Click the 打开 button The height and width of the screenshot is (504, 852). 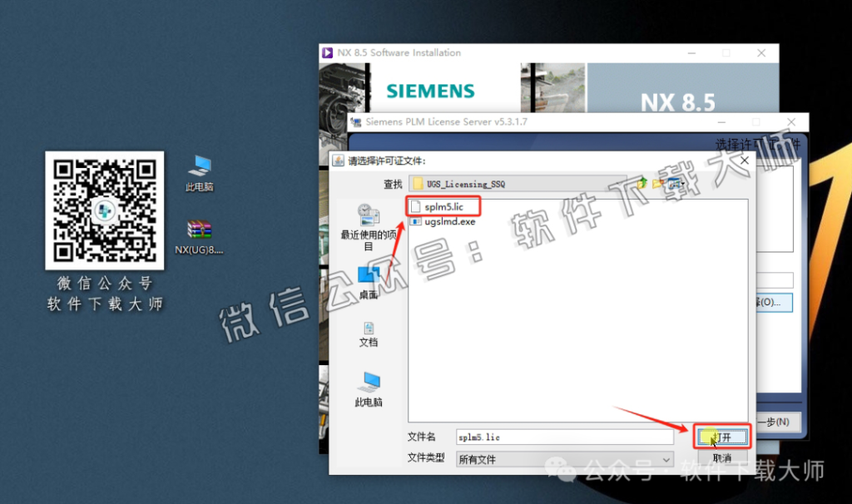tap(721, 436)
